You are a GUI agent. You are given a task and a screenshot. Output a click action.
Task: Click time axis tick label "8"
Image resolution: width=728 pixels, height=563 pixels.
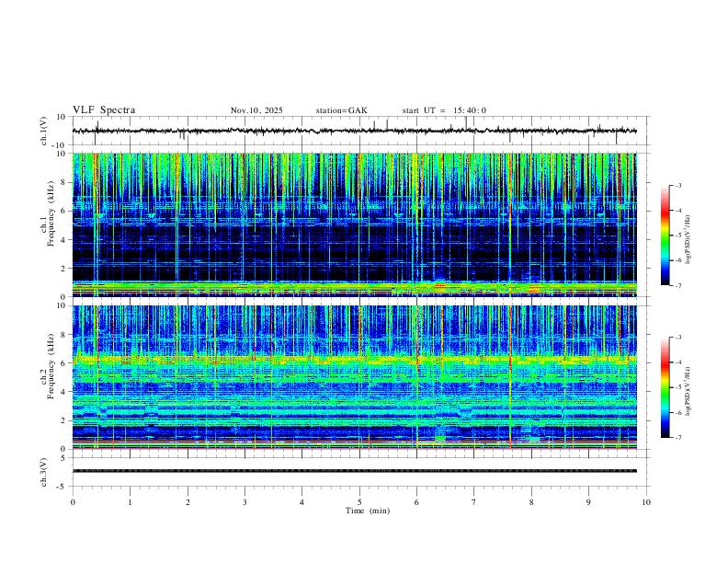531,502
